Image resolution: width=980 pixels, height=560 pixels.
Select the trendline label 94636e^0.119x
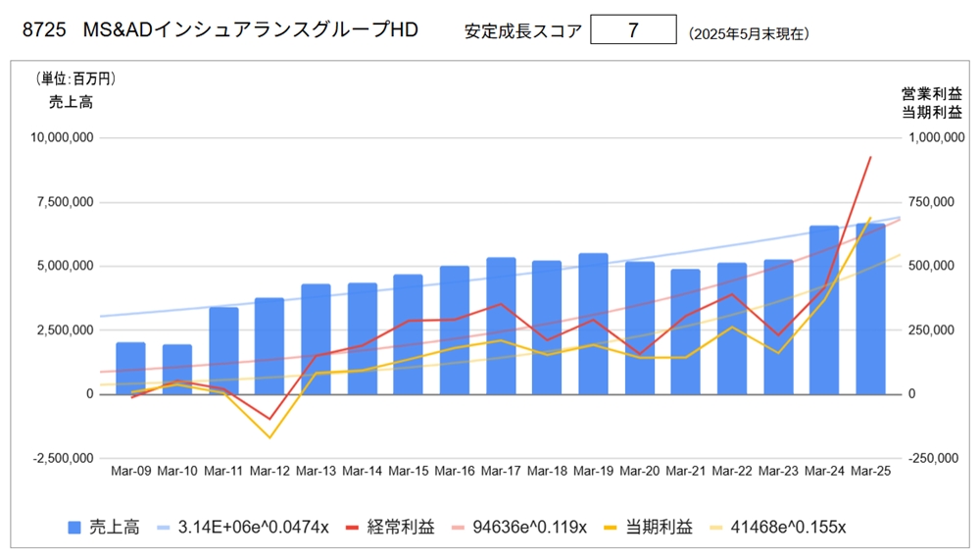point(529,528)
